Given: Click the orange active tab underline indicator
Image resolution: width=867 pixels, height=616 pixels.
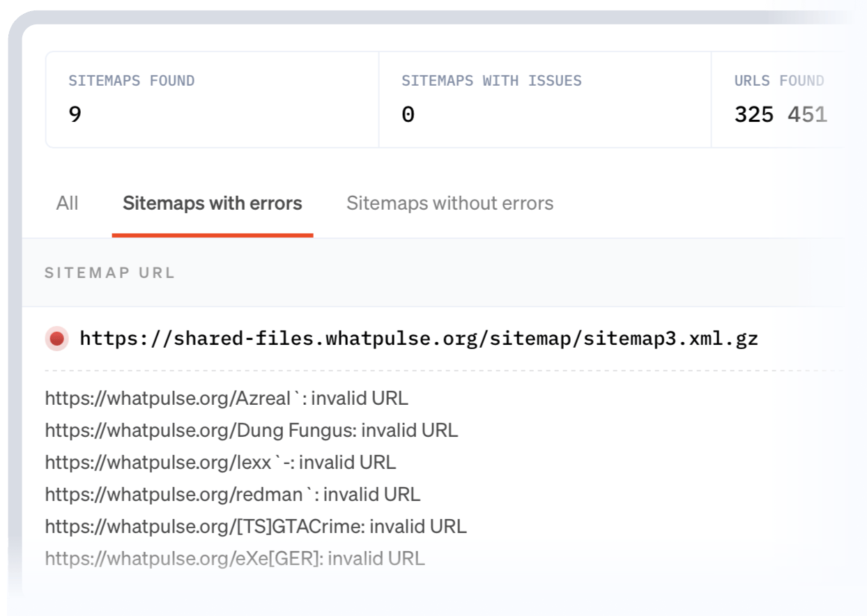Looking at the screenshot, I should (212, 235).
